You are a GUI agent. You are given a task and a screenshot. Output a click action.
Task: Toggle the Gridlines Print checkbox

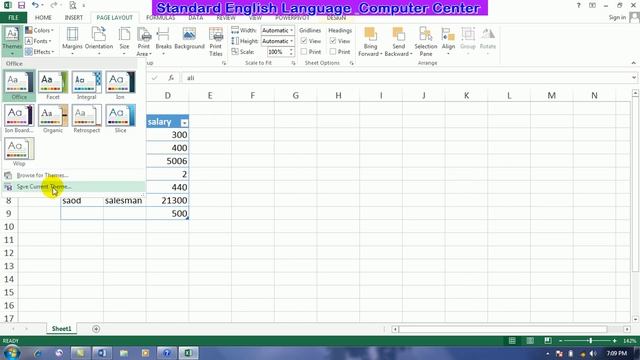(304, 52)
